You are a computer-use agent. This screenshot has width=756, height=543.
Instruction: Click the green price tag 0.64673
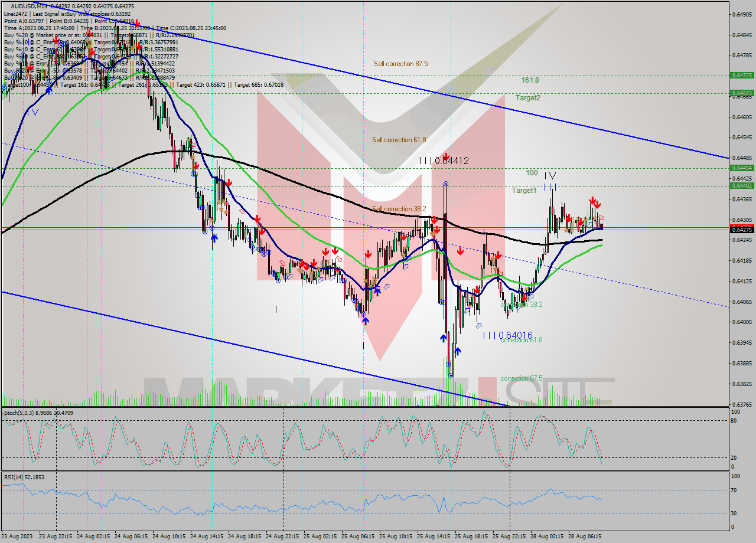(742, 93)
